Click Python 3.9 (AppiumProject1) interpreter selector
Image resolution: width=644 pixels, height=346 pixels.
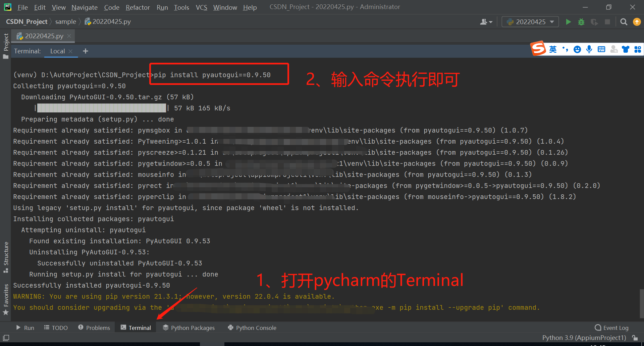(584, 338)
